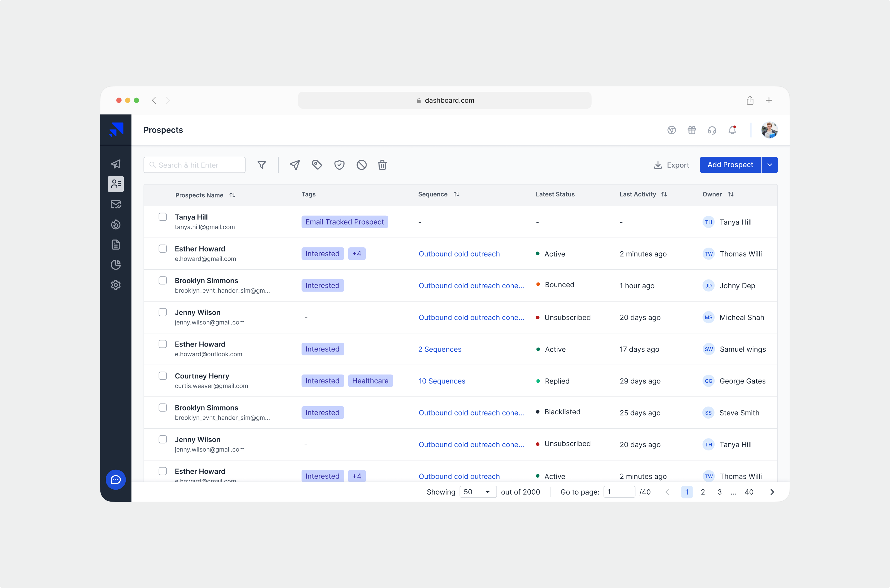Go to page 40 in pagination
Image resolution: width=890 pixels, height=588 pixels.
(x=749, y=492)
